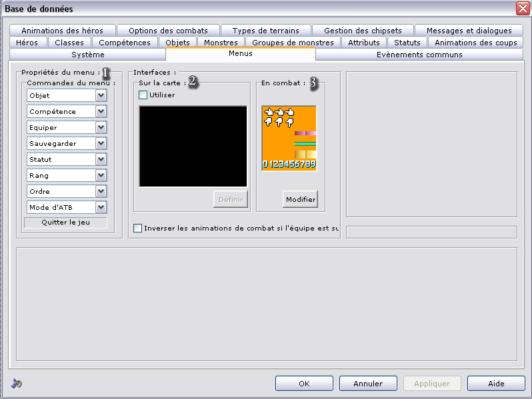Click the small icon in bottom-left corner
The image size is (532, 399).
17,383
